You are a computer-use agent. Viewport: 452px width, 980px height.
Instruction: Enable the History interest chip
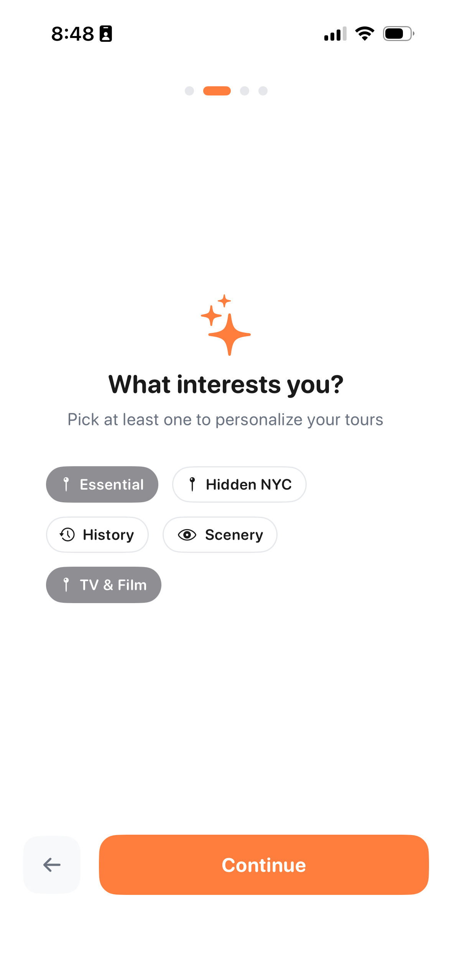[97, 534]
